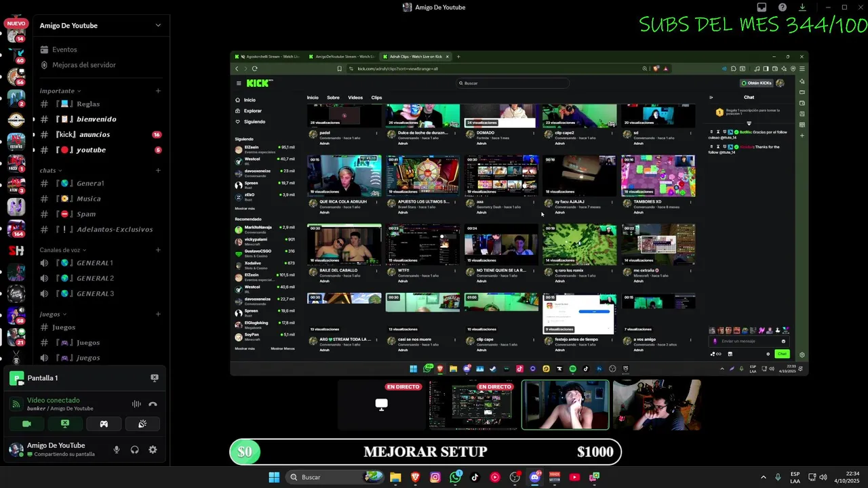Show hidden system tray icons chevron
The width and height of the screenshot is (868, 488).
tap(763, 477)
